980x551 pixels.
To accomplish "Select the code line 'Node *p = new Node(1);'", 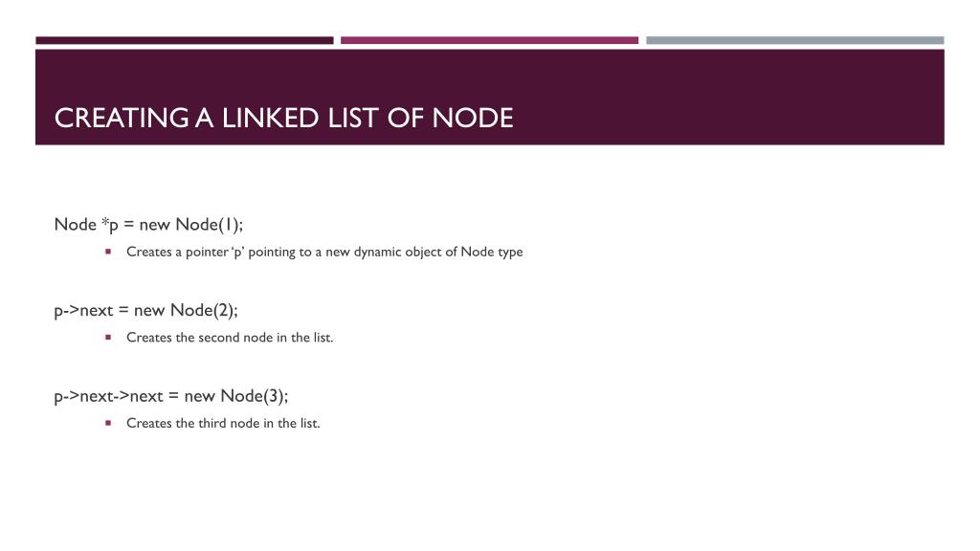I will coord(148,224).
